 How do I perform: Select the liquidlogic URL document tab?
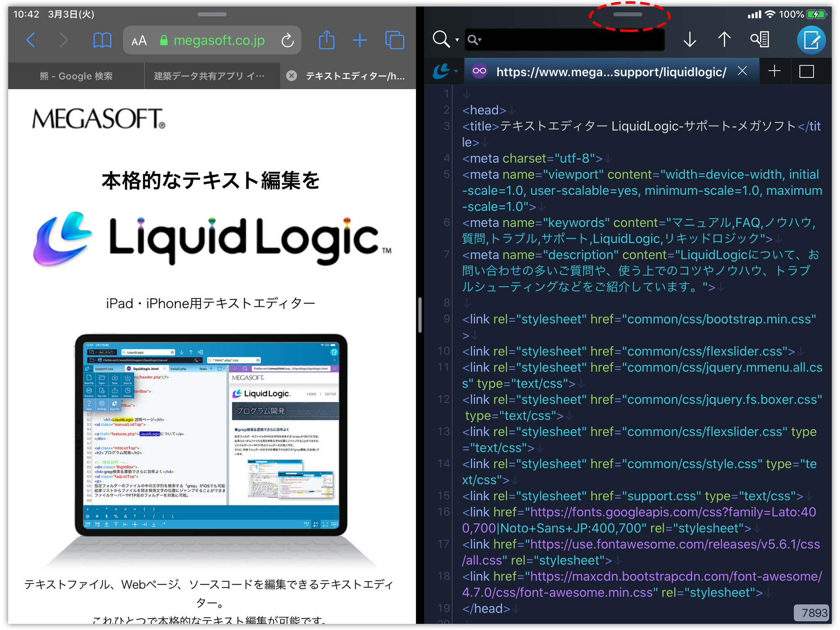[611, 72]
